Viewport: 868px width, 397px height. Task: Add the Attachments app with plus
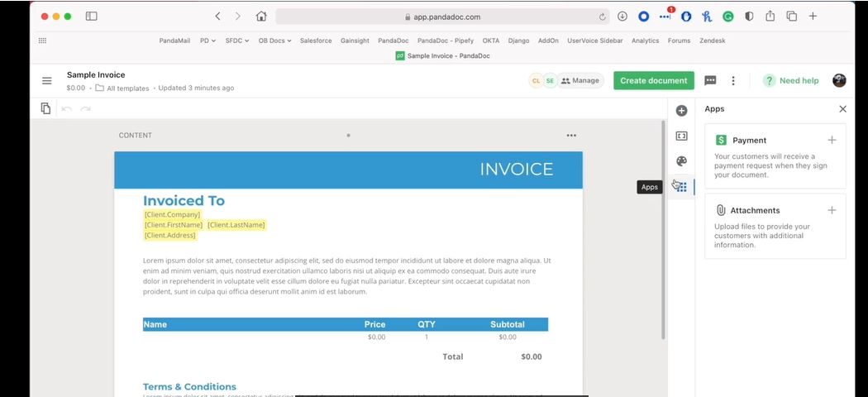[832, 210]
